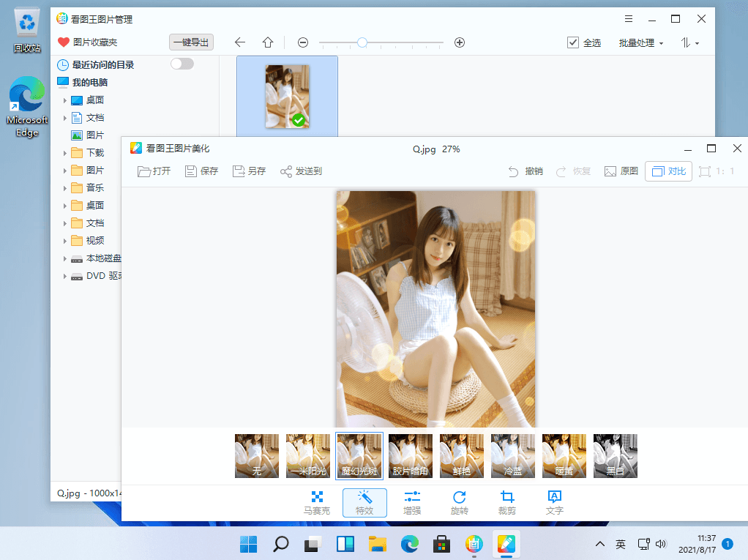Click the One-click Export (一键导出) button
The image size is (748, 560).
click(x=191, y=42)
